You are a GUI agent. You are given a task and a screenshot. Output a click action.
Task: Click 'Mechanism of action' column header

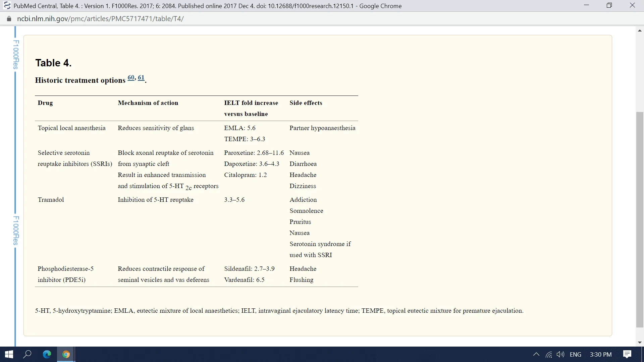(x=148, y=103)
